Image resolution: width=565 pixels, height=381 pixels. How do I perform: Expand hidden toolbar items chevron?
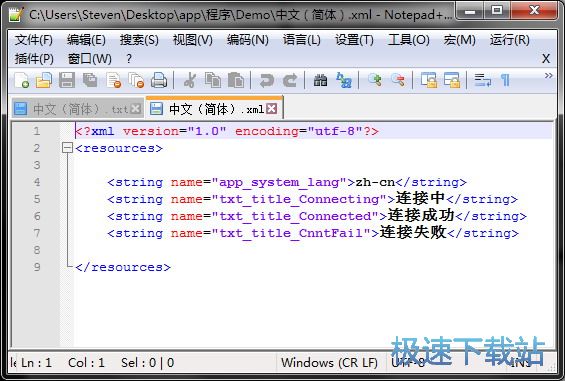click(548, 76)
